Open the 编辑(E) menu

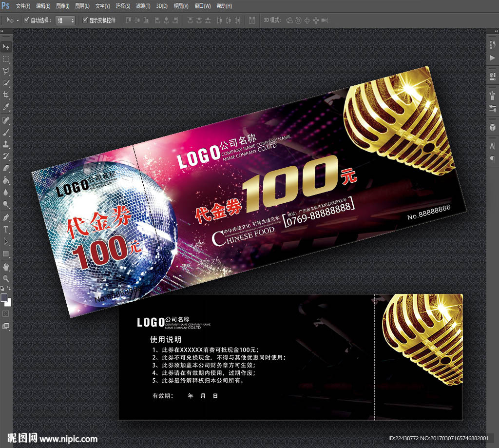(x=43, y=6)
